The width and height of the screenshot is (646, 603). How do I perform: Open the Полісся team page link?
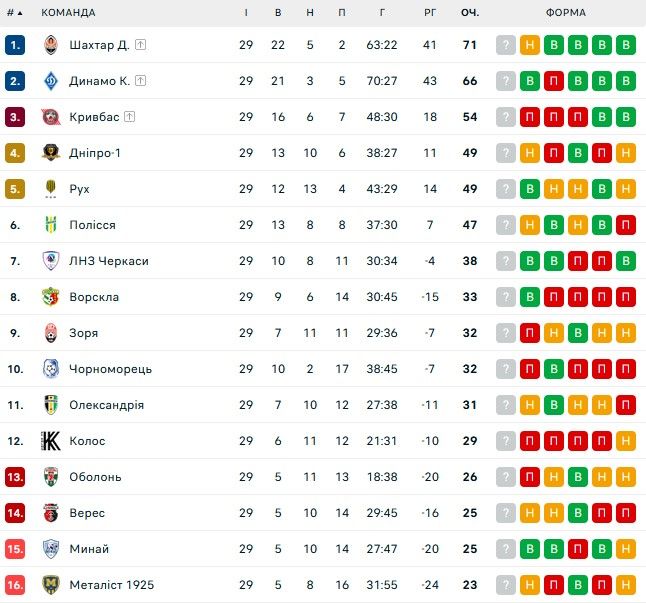[92, 225]
